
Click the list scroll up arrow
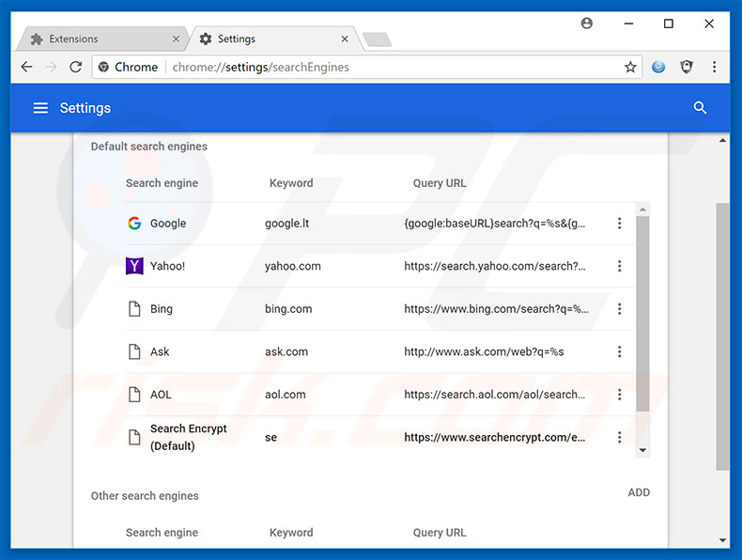pos(642,209)
